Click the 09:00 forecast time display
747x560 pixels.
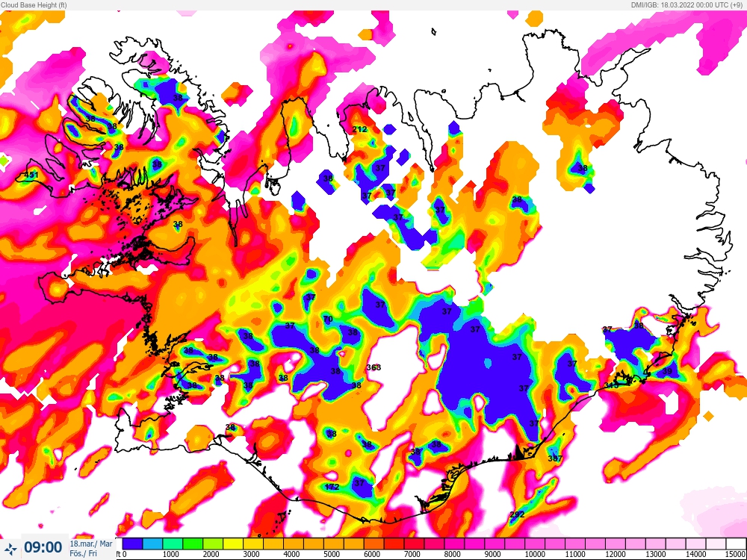tap(43, 547)
